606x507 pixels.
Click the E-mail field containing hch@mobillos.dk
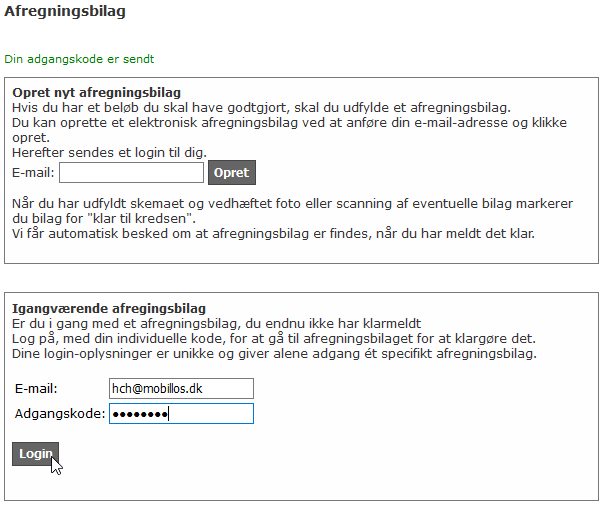pos(181,388)
